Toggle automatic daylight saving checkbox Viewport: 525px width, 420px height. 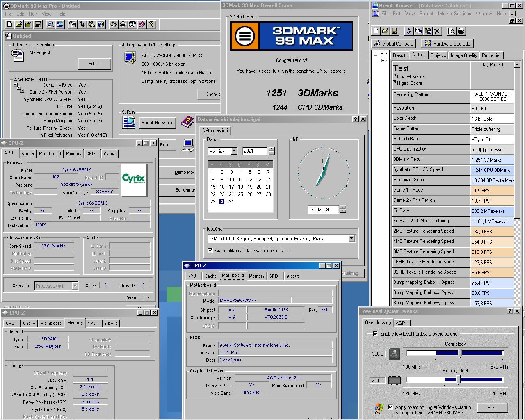[x=210, y=250]
